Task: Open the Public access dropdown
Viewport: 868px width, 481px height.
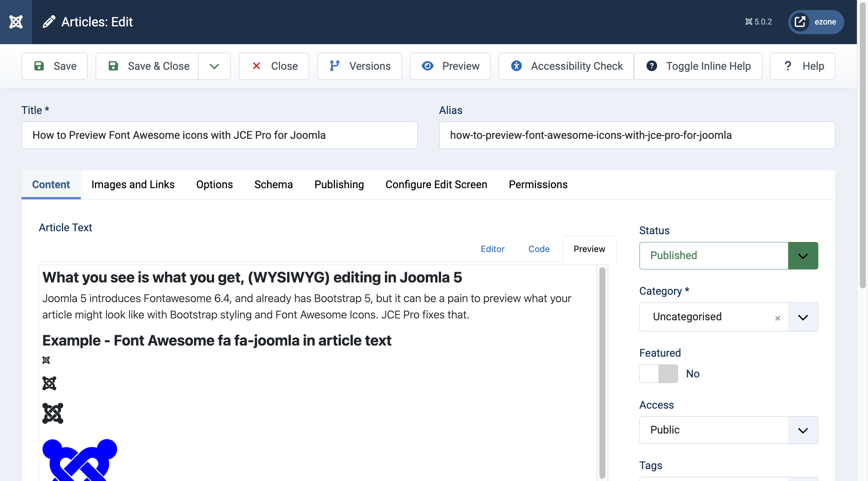Action: click(803, 430)
